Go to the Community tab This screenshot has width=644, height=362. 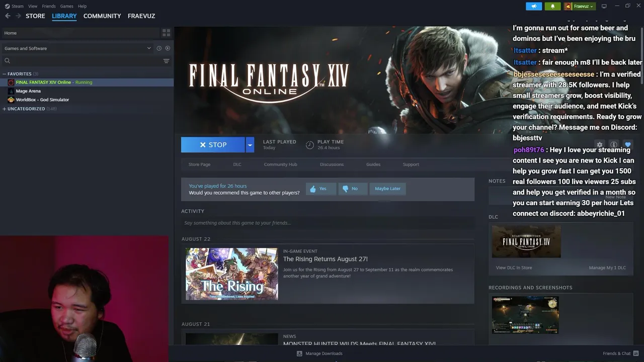pos(102,16)
